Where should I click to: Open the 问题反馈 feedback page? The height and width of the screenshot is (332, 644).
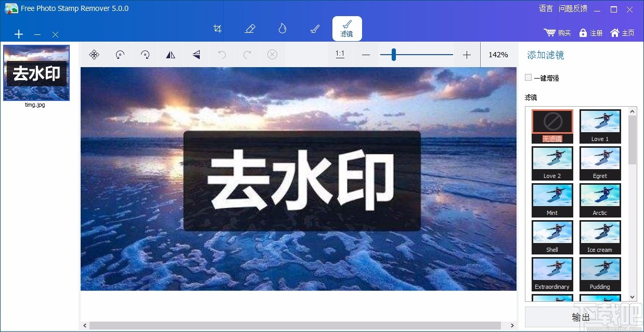click(x=573, y=8)
